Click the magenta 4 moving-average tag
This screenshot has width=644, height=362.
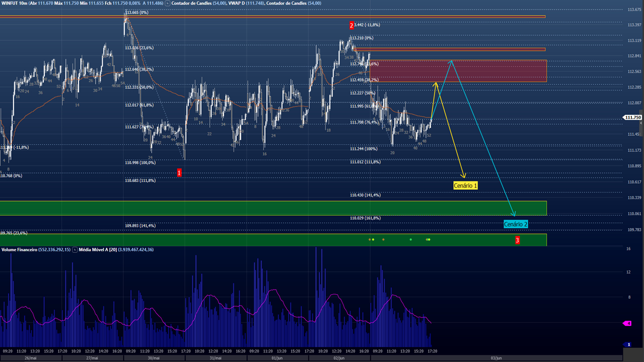tap(627, 323)
